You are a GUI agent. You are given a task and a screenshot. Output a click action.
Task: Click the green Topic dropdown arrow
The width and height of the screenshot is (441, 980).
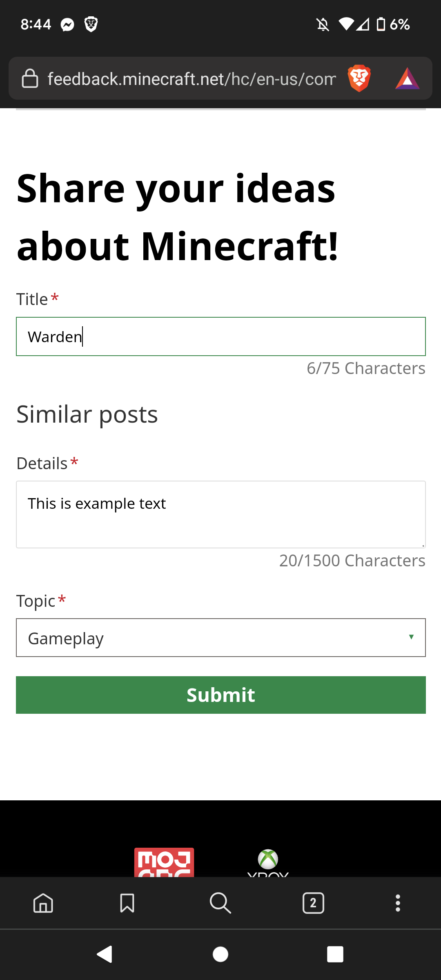click(x=411, y=637)
